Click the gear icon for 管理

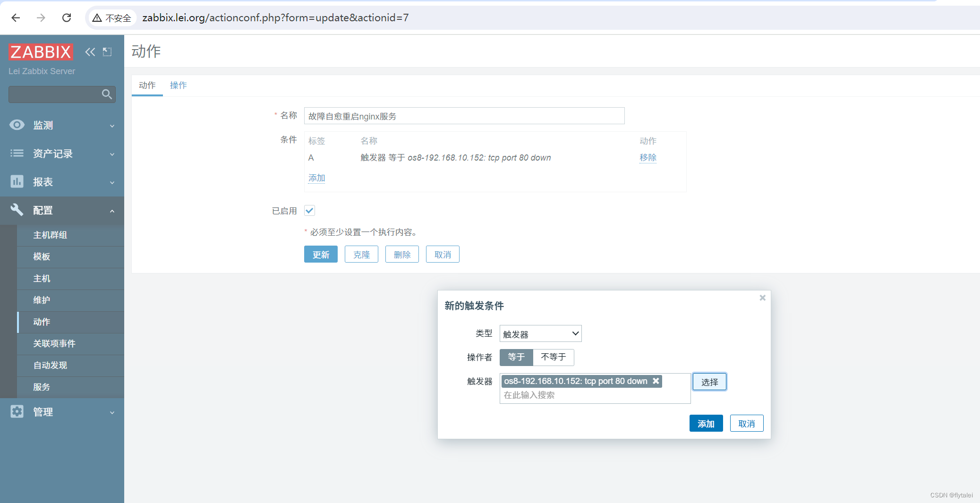coord(17,411)
